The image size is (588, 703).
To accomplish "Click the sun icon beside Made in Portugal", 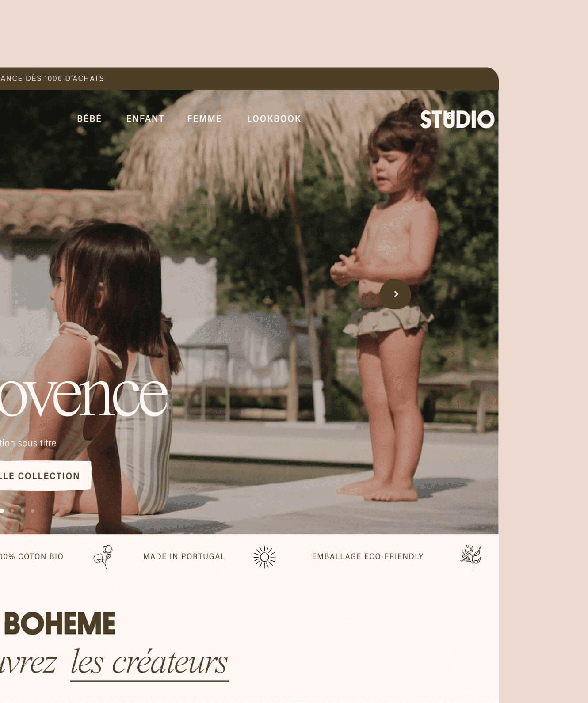I will pos(264,557).
